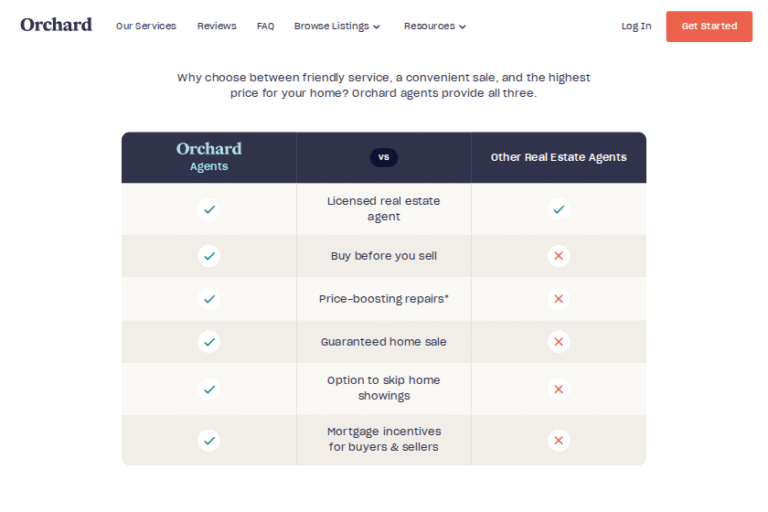Click other agents checkmark for Licensed agent
This screenshot has width=768, height=512.
click(558, 209)
